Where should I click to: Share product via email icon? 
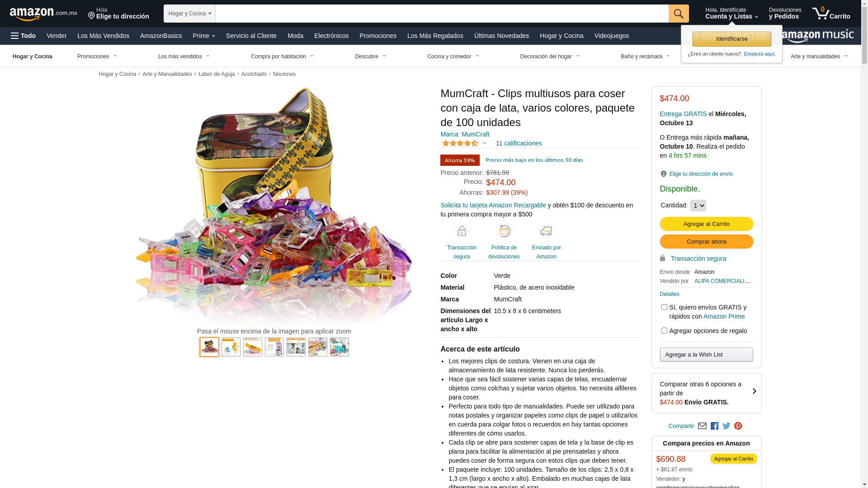(702, 426)
